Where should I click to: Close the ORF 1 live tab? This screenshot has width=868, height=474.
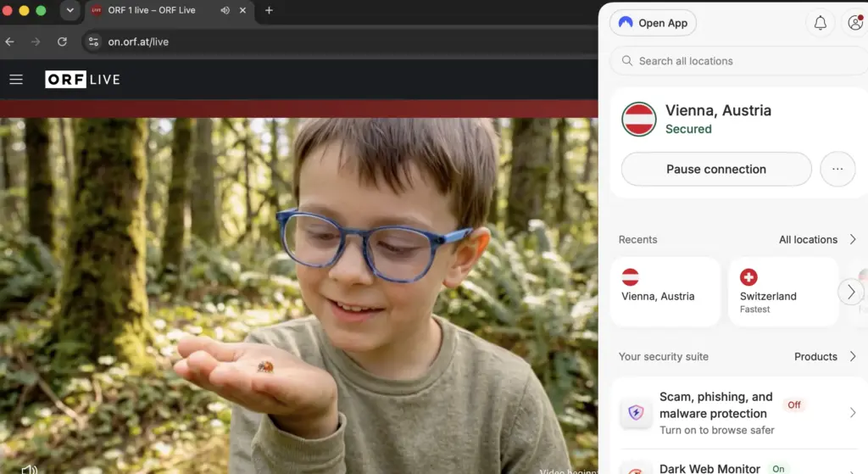click(242, 10)
